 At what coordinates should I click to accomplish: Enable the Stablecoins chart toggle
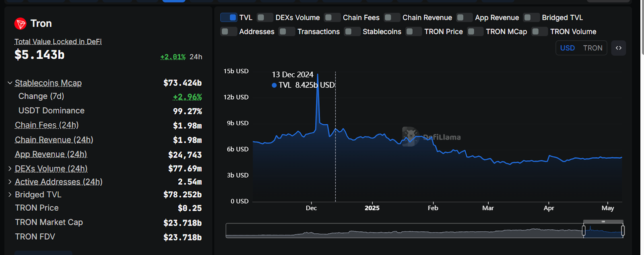[x=352, y=31]
